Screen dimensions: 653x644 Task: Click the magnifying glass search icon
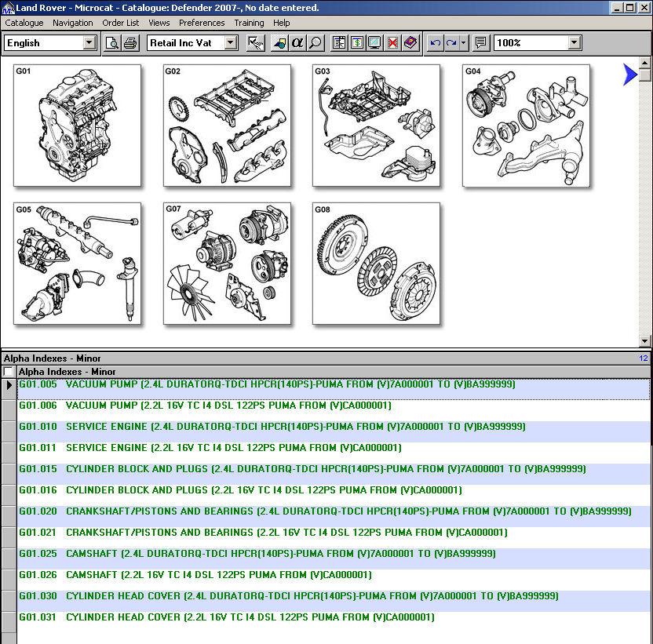pyautogui.click(x=316, y=43)
